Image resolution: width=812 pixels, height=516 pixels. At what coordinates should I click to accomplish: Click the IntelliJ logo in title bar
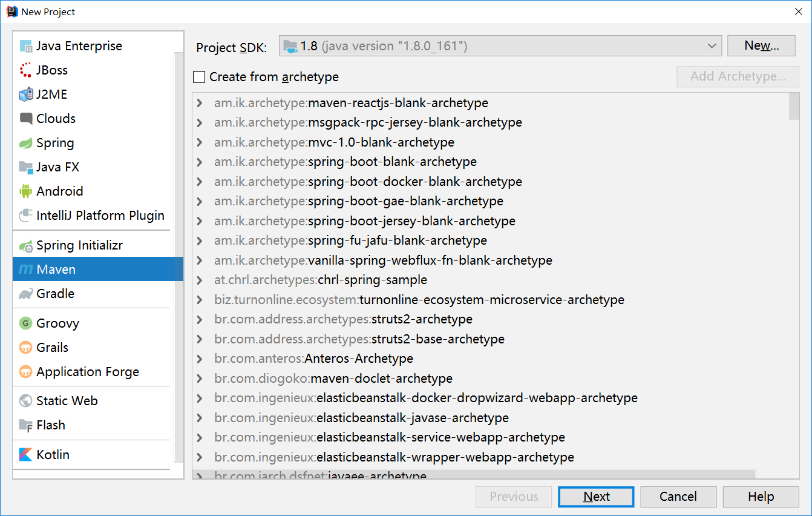[x=12, y=12]
